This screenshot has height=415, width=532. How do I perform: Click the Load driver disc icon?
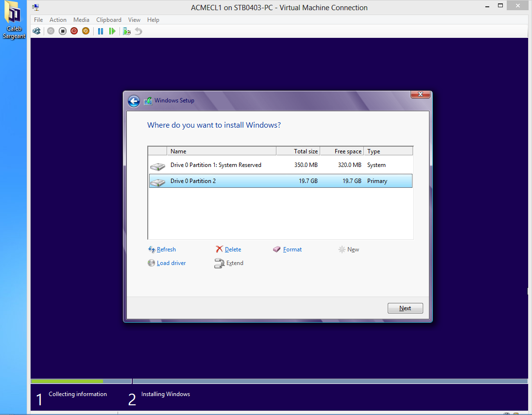151,263
